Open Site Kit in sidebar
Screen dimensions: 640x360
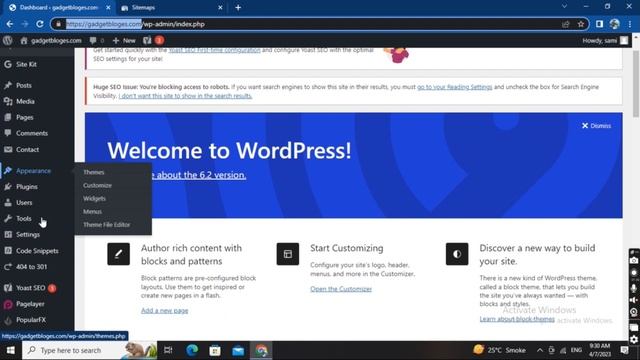(27, 64)
